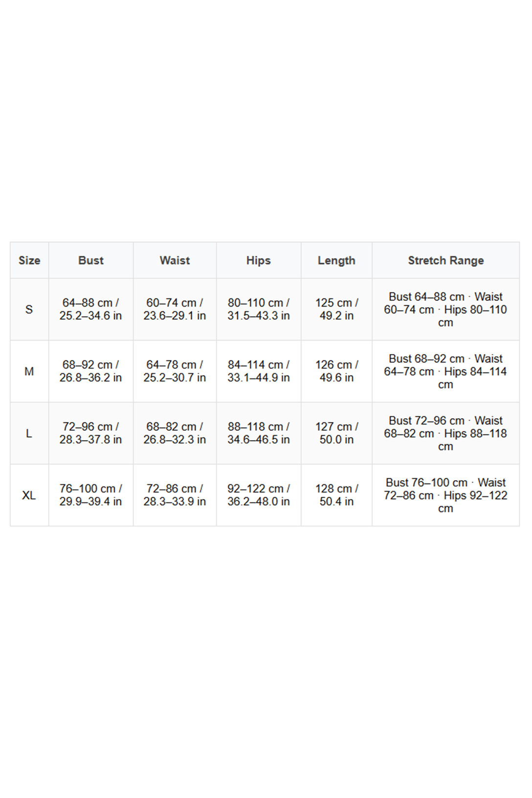The image size is (532, 798).
Task: Click the 60–74 cm waist cell
Action: [175, 310]
